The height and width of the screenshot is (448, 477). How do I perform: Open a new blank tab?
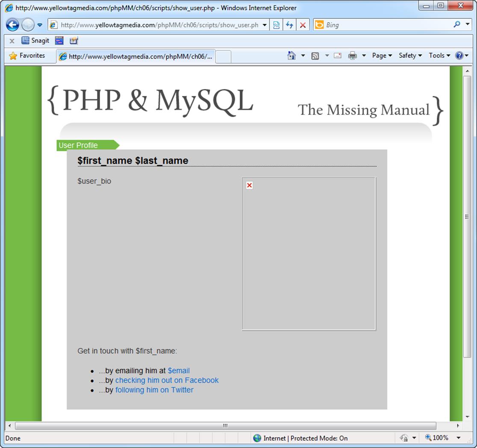(223, 57)
